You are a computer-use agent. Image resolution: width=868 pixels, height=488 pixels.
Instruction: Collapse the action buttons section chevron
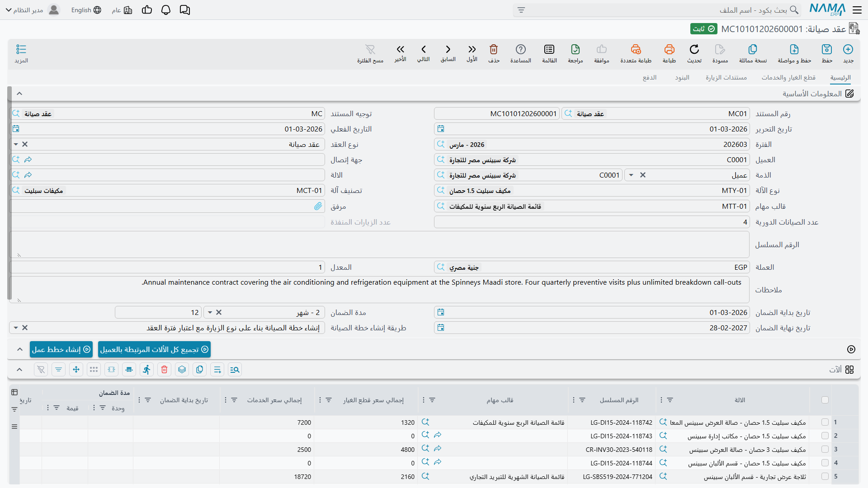coord(19,349)
